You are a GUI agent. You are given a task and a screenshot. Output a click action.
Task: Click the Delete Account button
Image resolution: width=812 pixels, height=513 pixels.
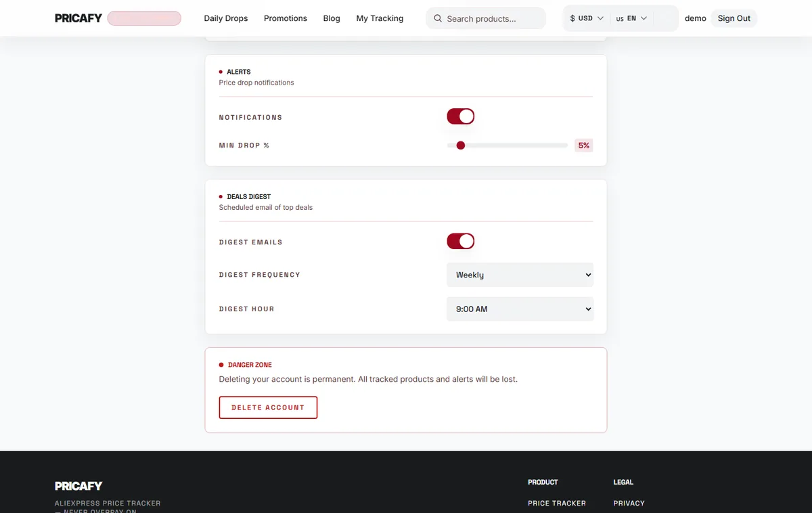pos(268,407)
